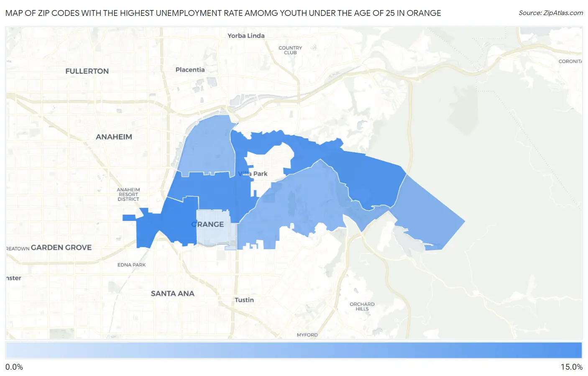The width and height of the screenshot is (588, 376).
Task: Click the COUNTRY CLUB map label
Action: click(x=290, y=50)
